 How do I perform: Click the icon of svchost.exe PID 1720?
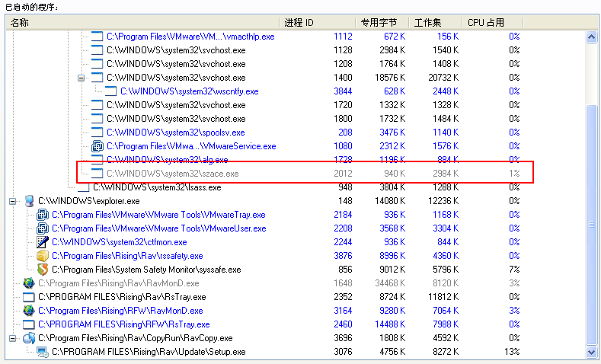coord(97,105)
